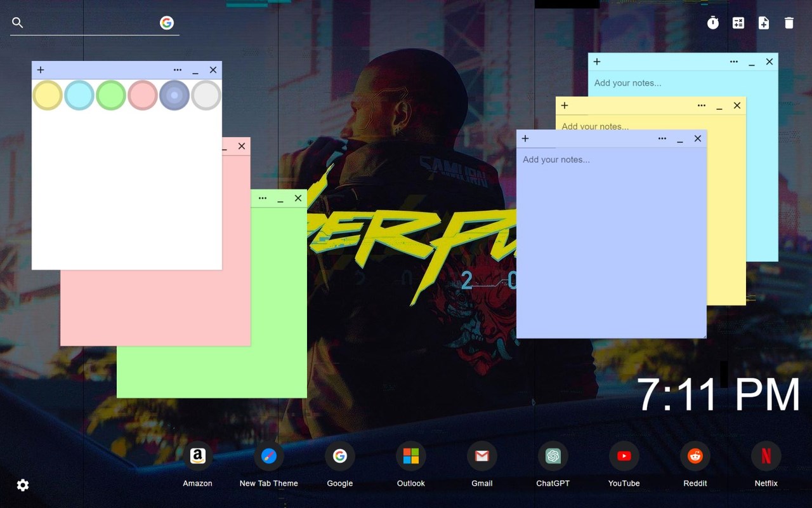The width and height of the screenshot is (812, 508).
Task: Close the white note
Action: pos(213,70)
